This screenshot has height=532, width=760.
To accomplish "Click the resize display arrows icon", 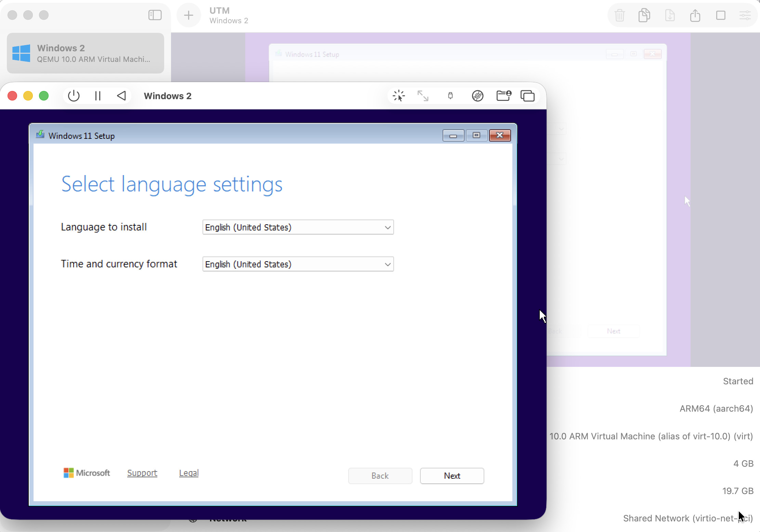I will (423, 96).
